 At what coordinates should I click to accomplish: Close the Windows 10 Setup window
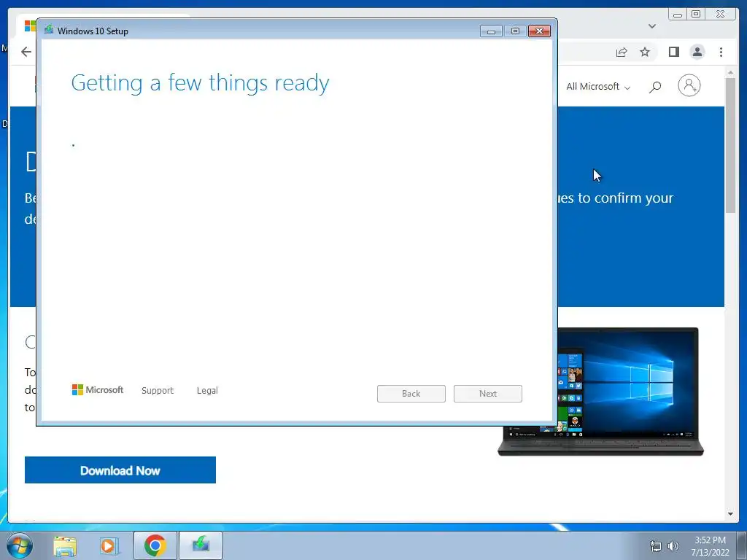(x=539, y=31)
